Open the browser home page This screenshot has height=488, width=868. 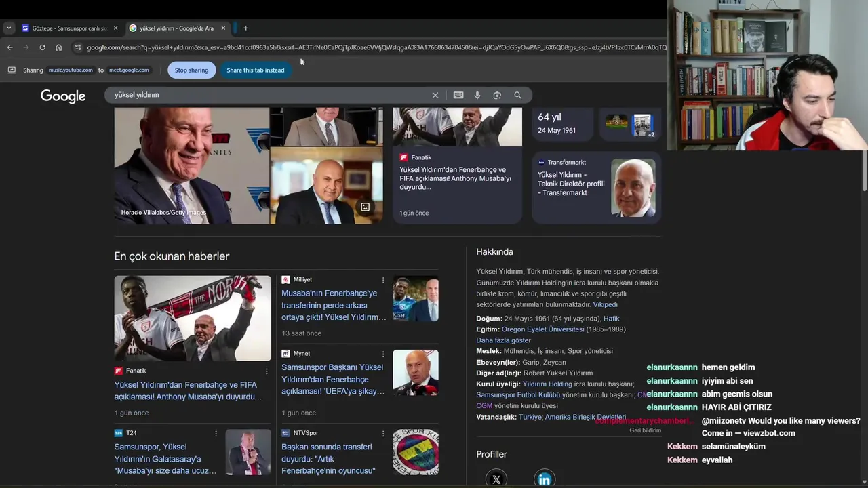coord(58,47)
